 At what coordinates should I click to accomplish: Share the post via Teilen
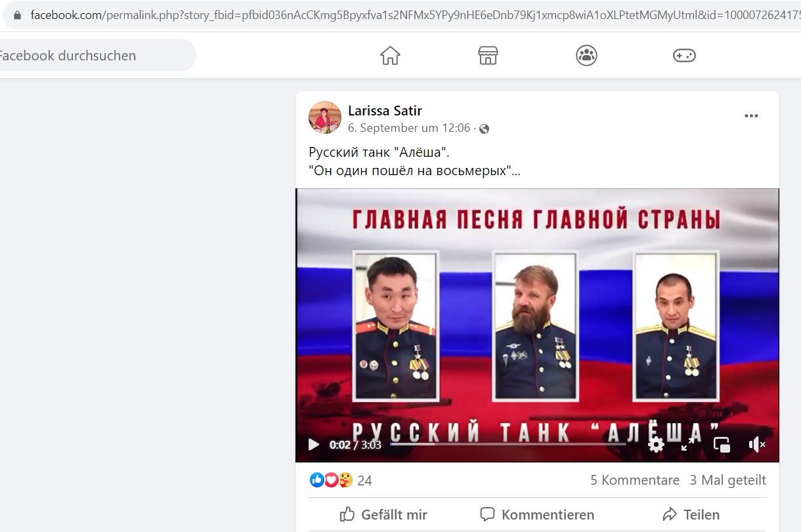(x=691, y=514)
